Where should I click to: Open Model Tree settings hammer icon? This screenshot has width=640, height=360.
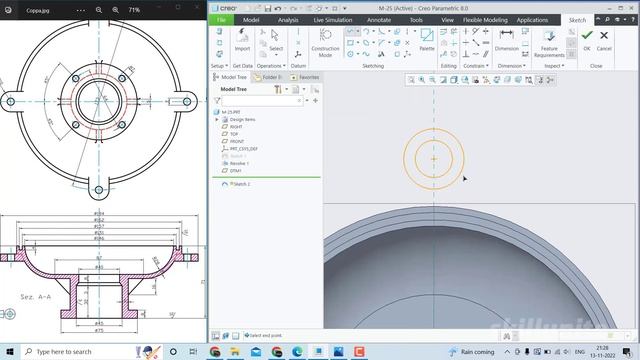click(278, 89)
